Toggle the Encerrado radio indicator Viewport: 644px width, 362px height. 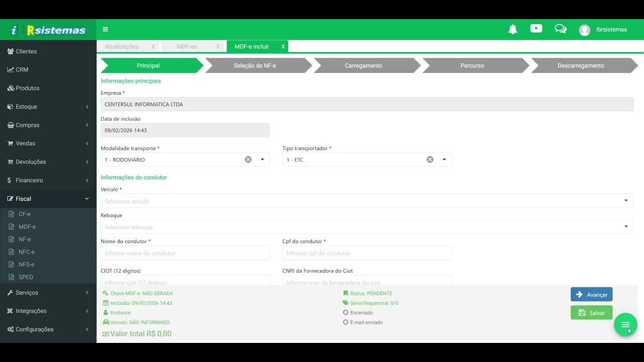click(346, 312)
